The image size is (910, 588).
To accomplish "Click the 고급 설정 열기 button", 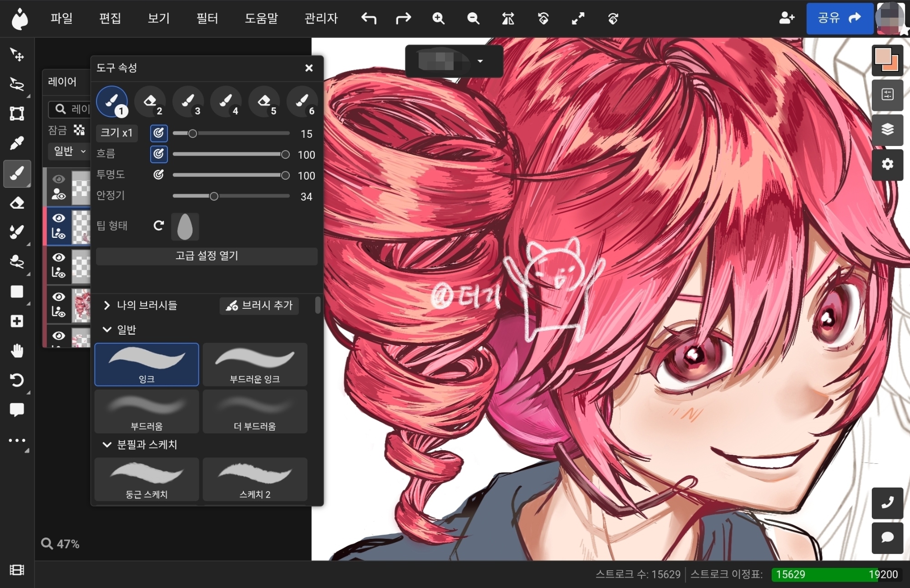I will [207, 256].
